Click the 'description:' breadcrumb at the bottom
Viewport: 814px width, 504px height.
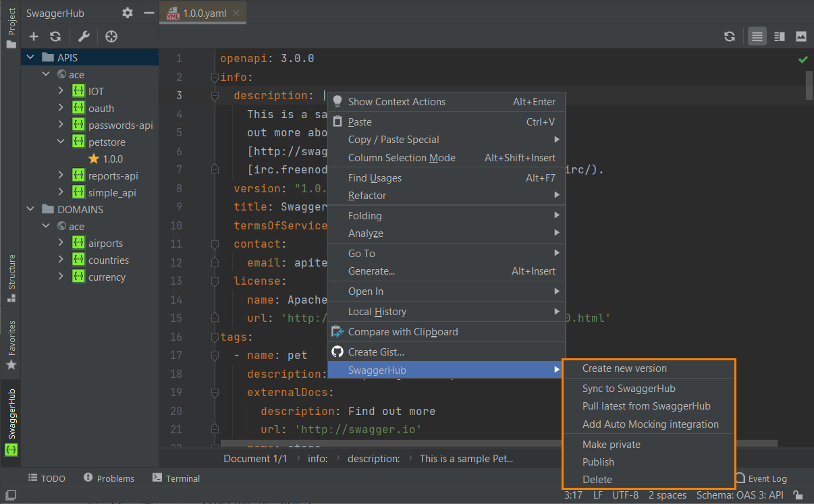coord(374,458)
